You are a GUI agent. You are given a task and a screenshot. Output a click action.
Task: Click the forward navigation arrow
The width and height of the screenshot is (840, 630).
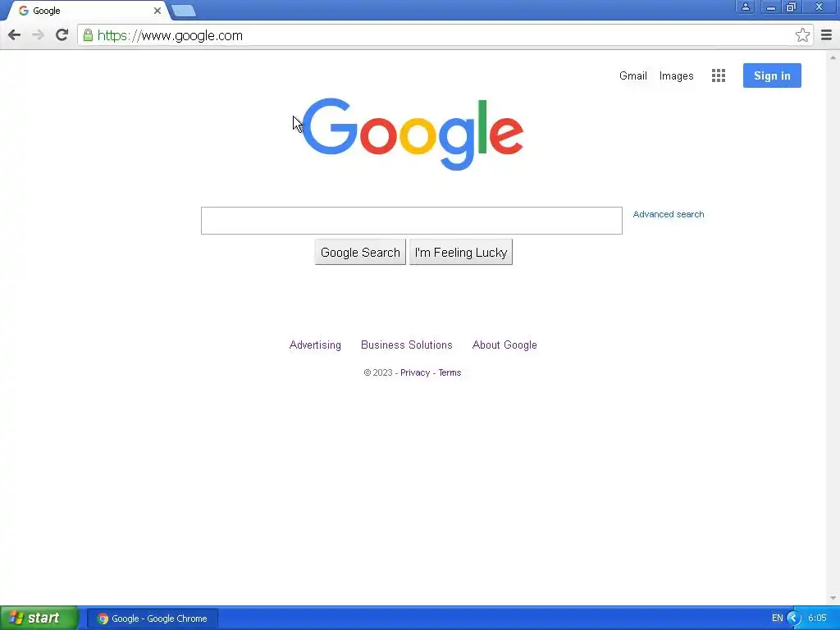point(38,35)
